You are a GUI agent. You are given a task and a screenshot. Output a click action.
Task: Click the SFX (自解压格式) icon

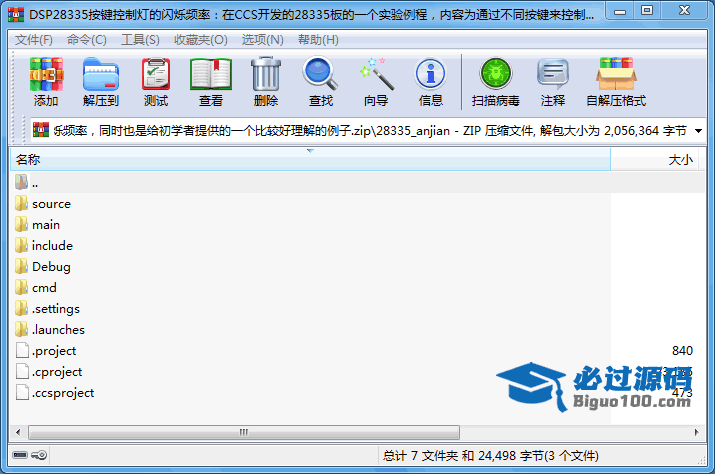pos(616,74)
